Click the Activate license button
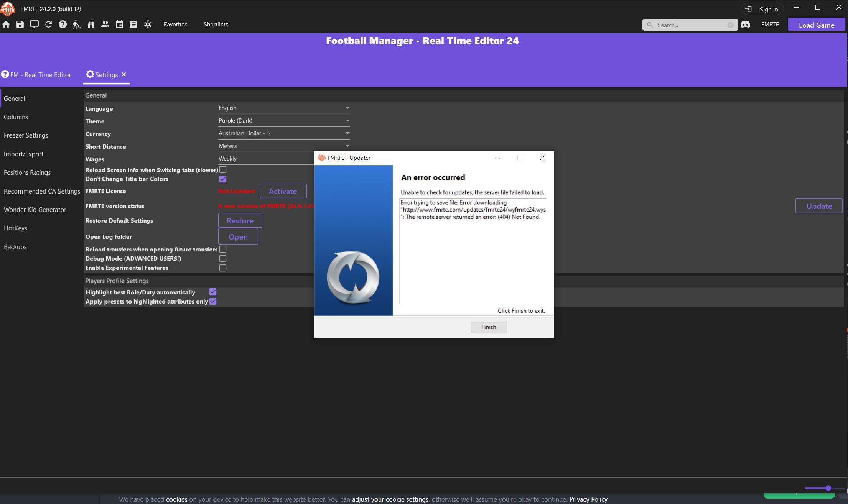 (283, 191)
